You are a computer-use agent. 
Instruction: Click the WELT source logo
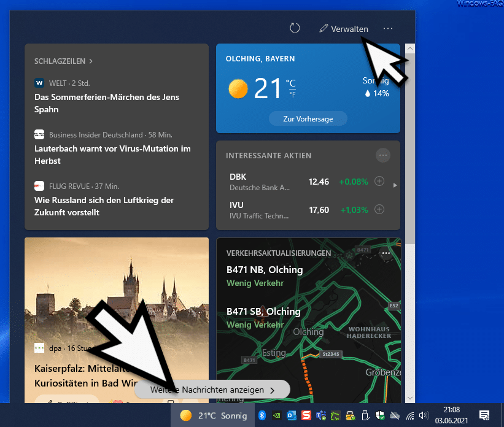(x=39, y=83)
